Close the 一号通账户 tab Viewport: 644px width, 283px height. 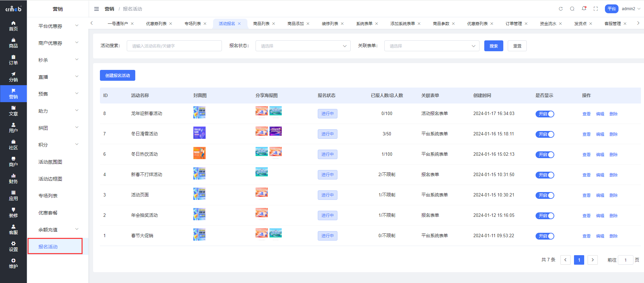[132, 23]
